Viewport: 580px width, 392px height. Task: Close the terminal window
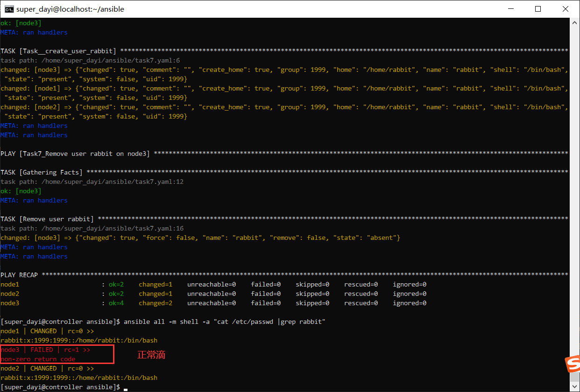point(566,9)
